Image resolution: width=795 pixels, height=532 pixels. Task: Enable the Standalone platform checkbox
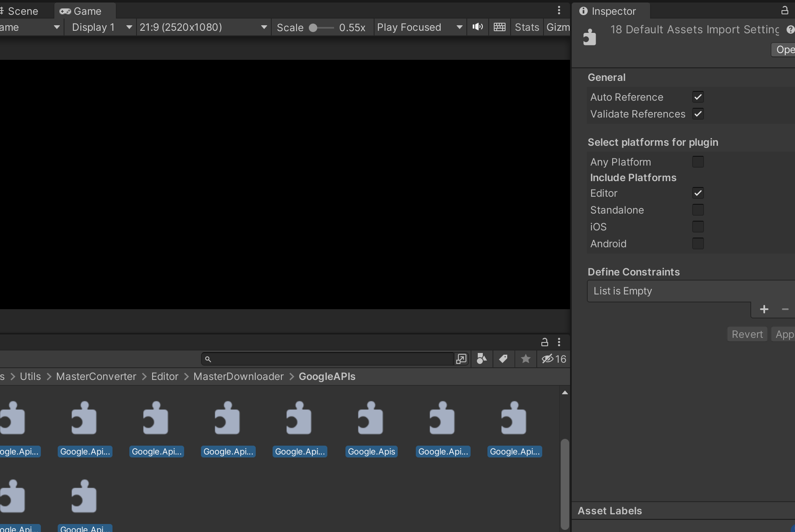pos(698,210)
